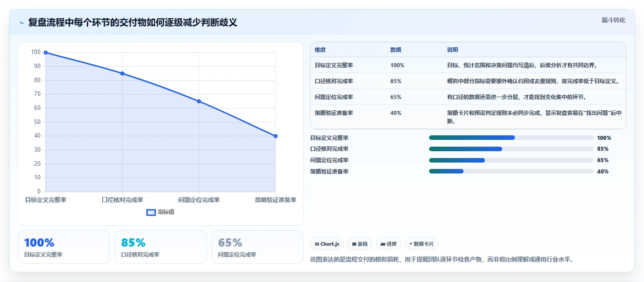Click the 问题定位完成率 progress bar
Screen dimensions: 644x282
pos(511,160)
